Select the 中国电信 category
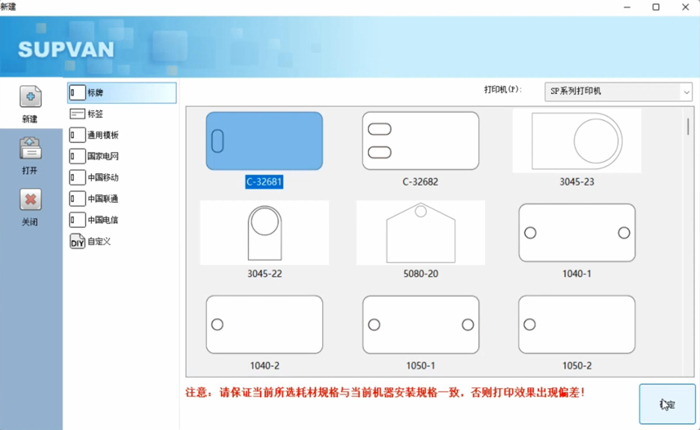 (x=102, y=219)
